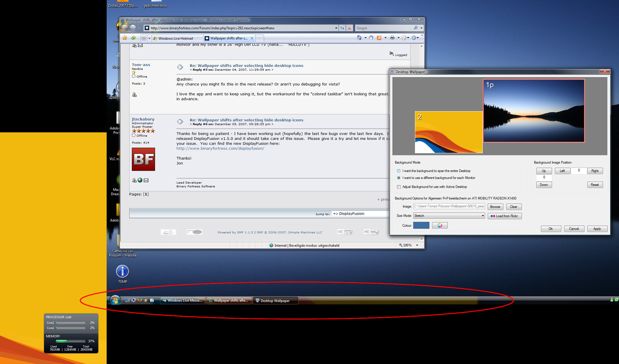Image resolution: width=619 pixels, height=364 pixels.
Task: Click the Add to Favorites icon
Action: point(133,38)
